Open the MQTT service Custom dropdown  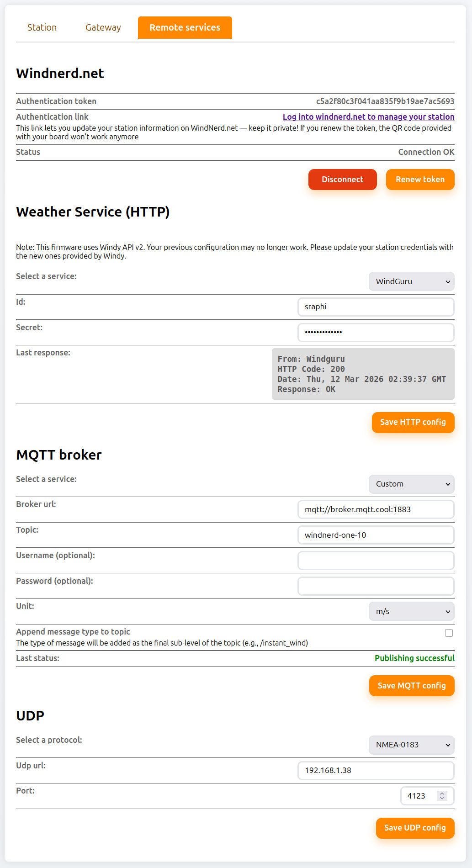(x=412, y=484)
